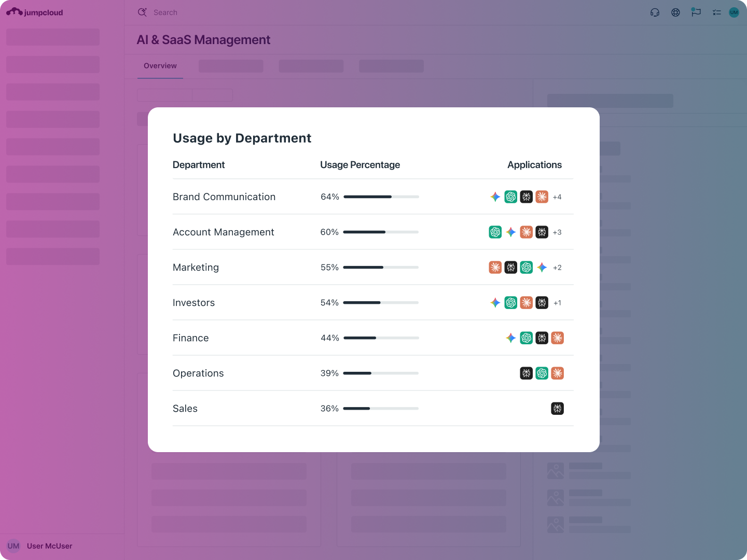Click the Gemini icon in Brand Communication row
Image resolution: width=747 pixels, height=560 pixels.
click(x=495, y=197)
